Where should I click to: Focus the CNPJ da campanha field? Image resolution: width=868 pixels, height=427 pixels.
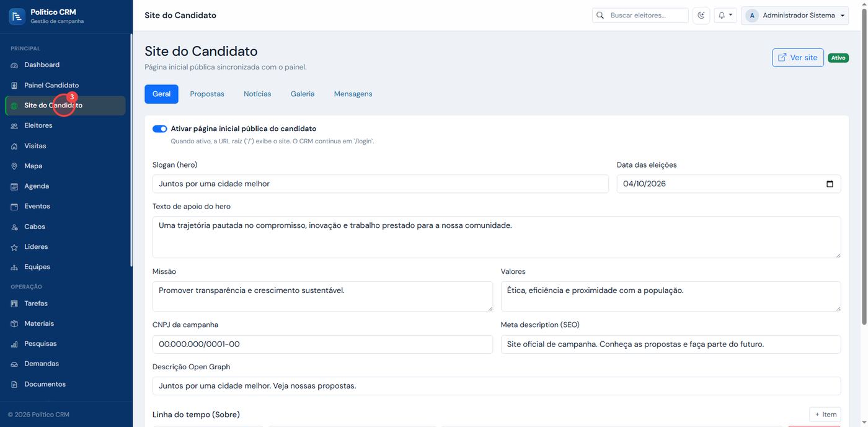[322, 344]
